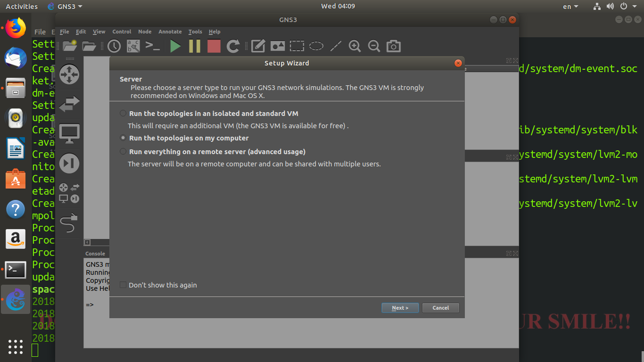Screen dimensions: 644x362
Task: Select the Add a link cable icon
Action: [69, 222]
